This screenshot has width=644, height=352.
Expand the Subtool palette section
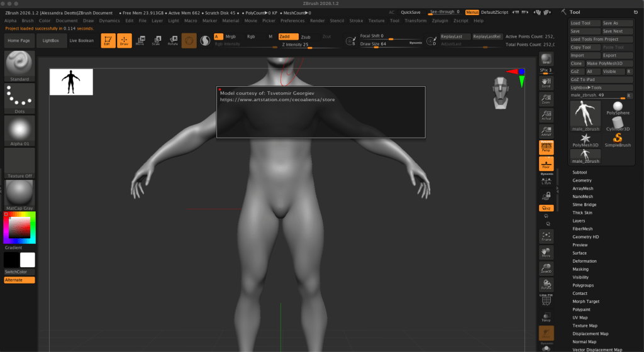click(579, 172)
